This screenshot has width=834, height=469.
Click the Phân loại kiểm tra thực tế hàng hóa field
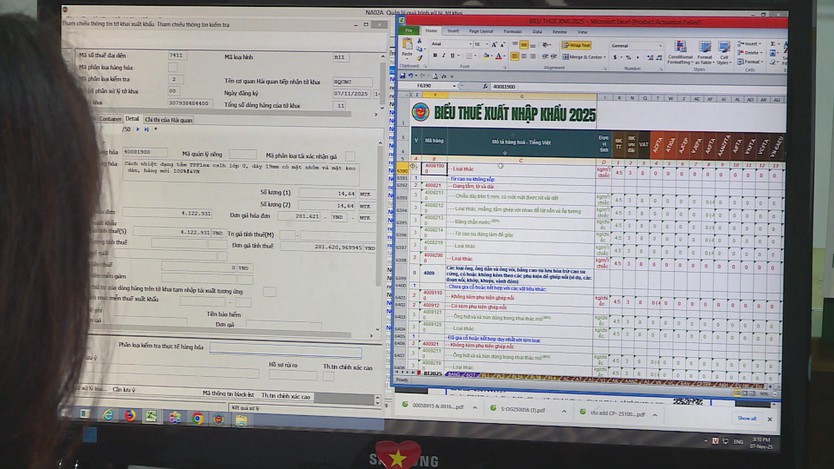pyautogui.click(x=286, y=349)
